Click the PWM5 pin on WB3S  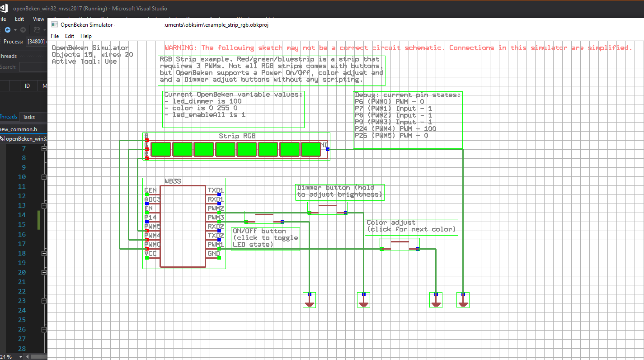tap(147, 230)
